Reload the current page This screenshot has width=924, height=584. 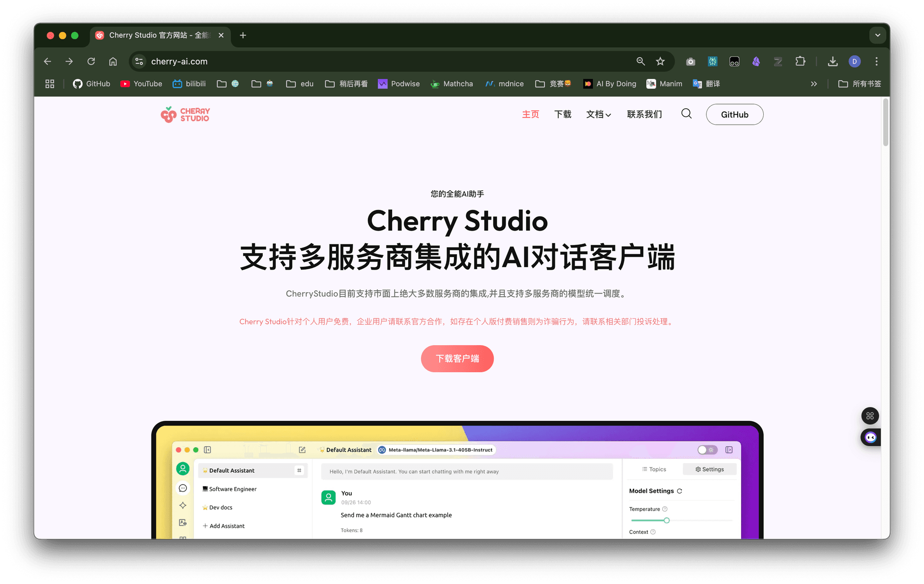(x=91, y=61)
